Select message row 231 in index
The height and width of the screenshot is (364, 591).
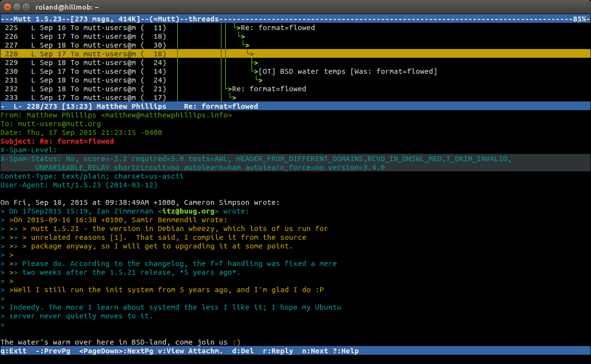295,80
